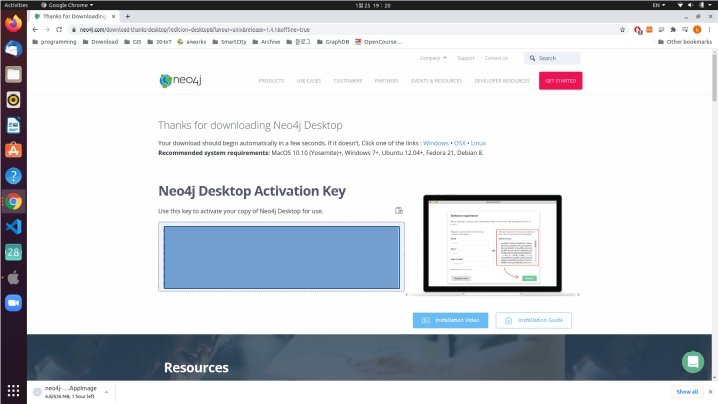Open the green chat widget
This screenshot has height=404, width=718.
[x=693, y=362]
